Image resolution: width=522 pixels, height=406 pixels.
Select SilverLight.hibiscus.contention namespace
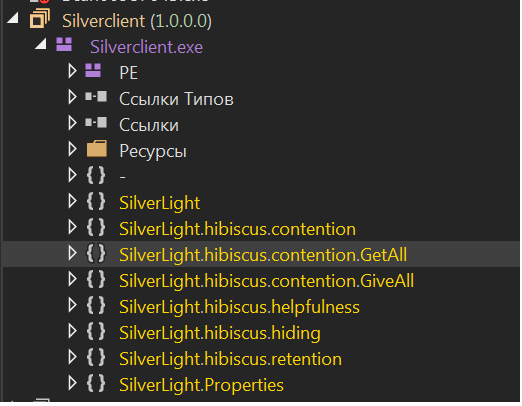[x=237, y=229]
